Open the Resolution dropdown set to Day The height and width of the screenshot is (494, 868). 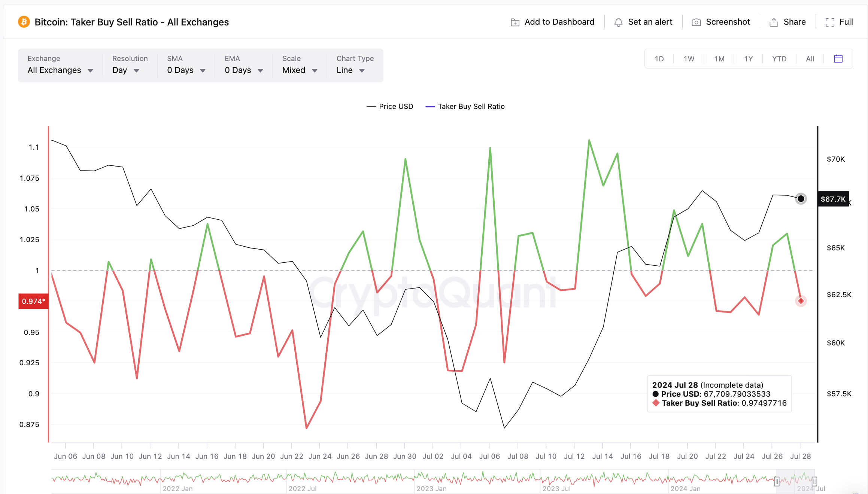(130, 65)
